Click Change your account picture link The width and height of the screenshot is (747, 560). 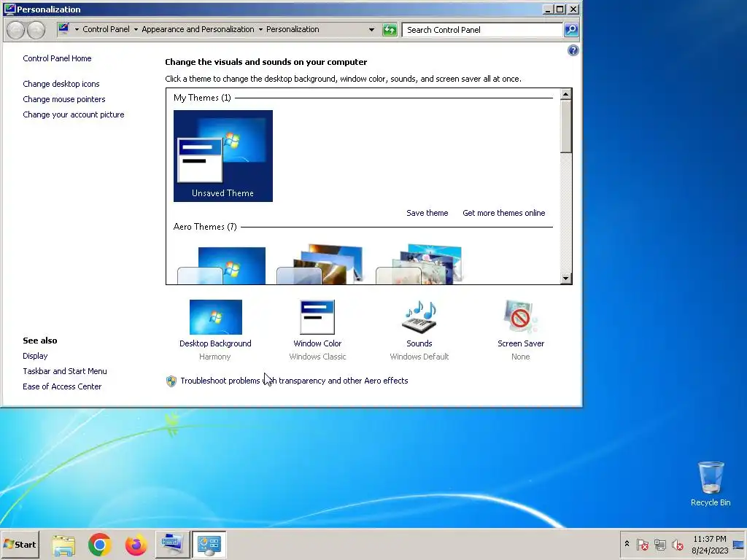tap(74, 114)
